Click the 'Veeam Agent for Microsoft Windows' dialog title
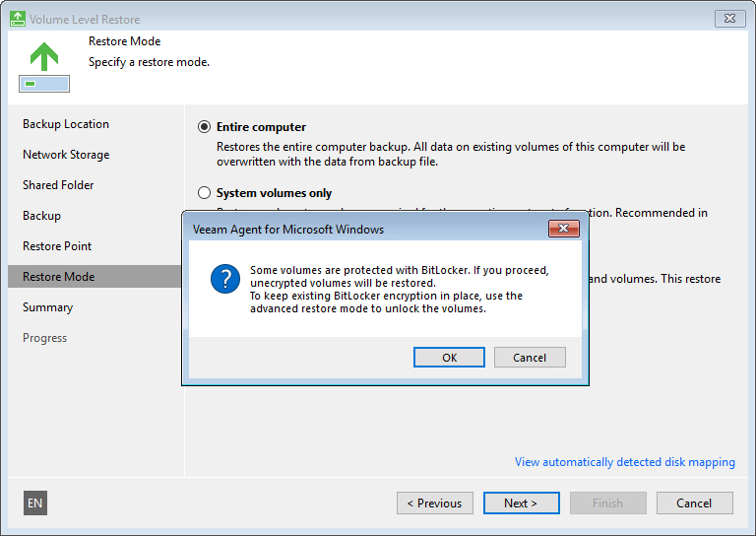Screen dimensions: 756x536 (288, 230)
